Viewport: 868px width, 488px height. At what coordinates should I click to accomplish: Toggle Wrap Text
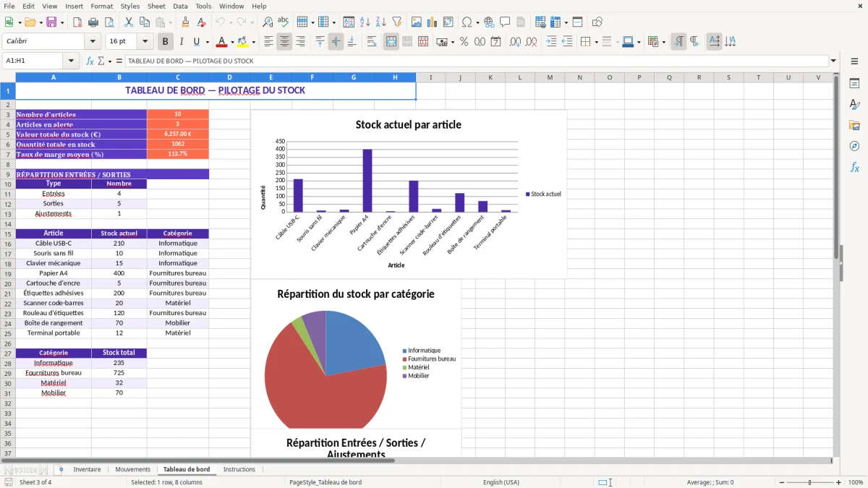pyautogui.click(x=372, y=42)
